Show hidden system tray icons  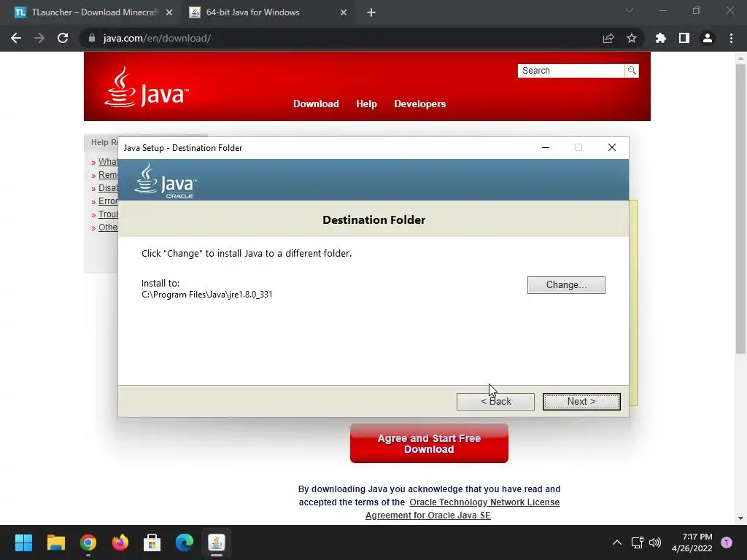tap(617, 542)
